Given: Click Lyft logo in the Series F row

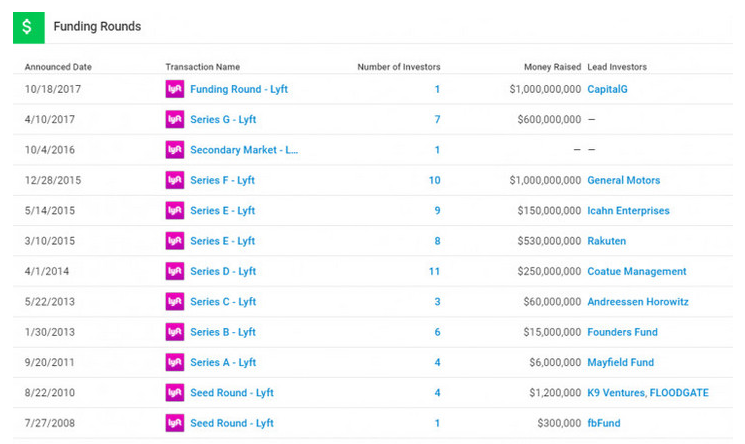Looking at the screenshot, I should point(175,180).
